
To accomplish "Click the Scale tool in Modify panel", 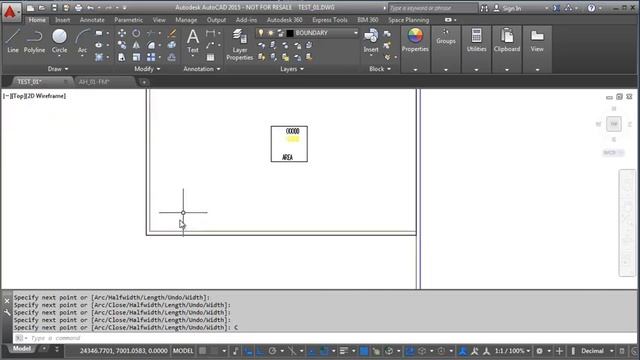I will [136, 57].
